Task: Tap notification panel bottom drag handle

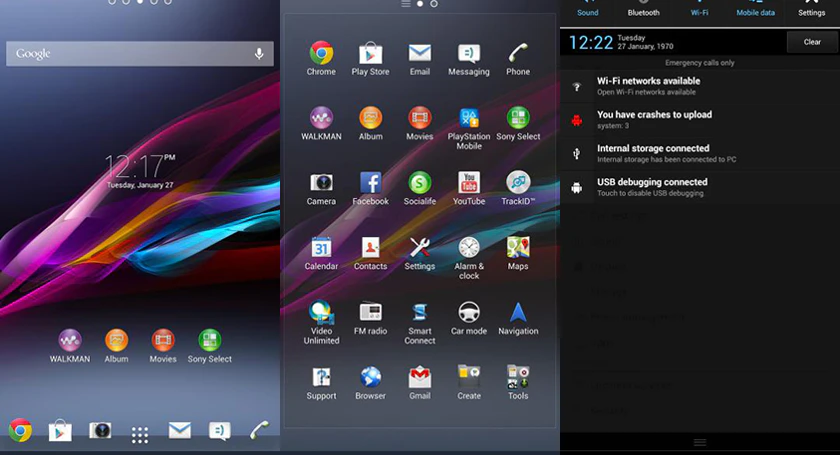Action: click(700, 442)
